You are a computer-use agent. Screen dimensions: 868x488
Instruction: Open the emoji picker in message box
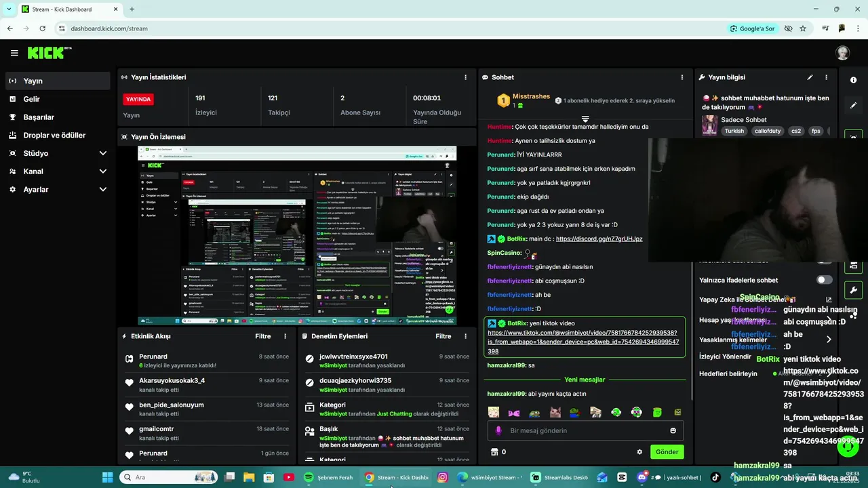point(673,430)
